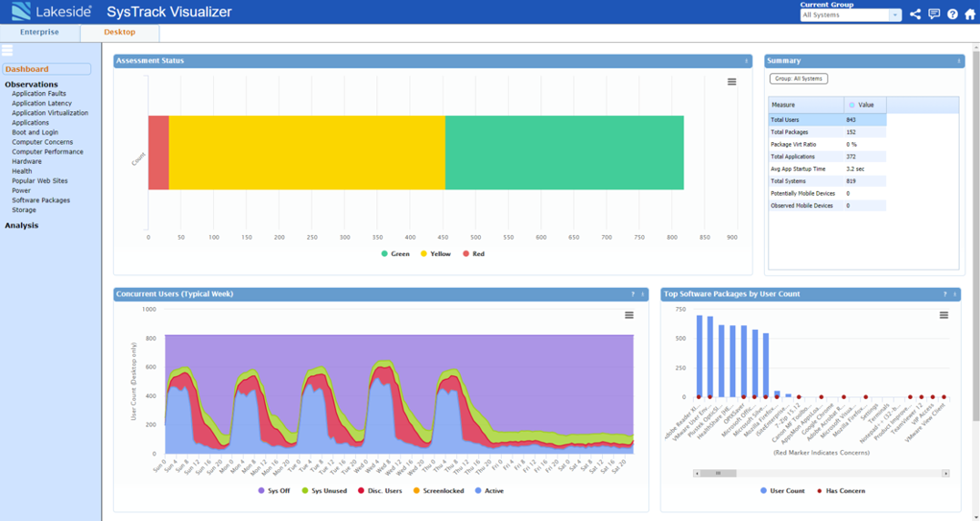Open Assessment Status chart context menu
This screenshot has height=521, width=980.
pos(732,82)
